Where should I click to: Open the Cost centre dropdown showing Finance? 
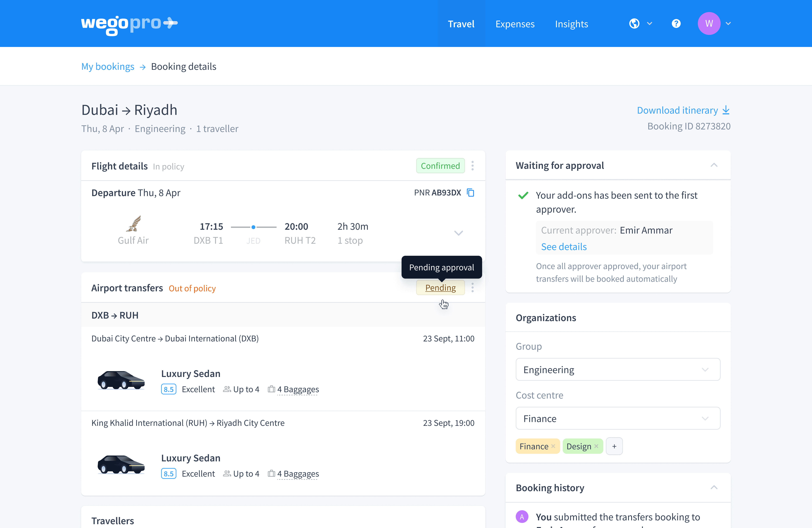618,418
